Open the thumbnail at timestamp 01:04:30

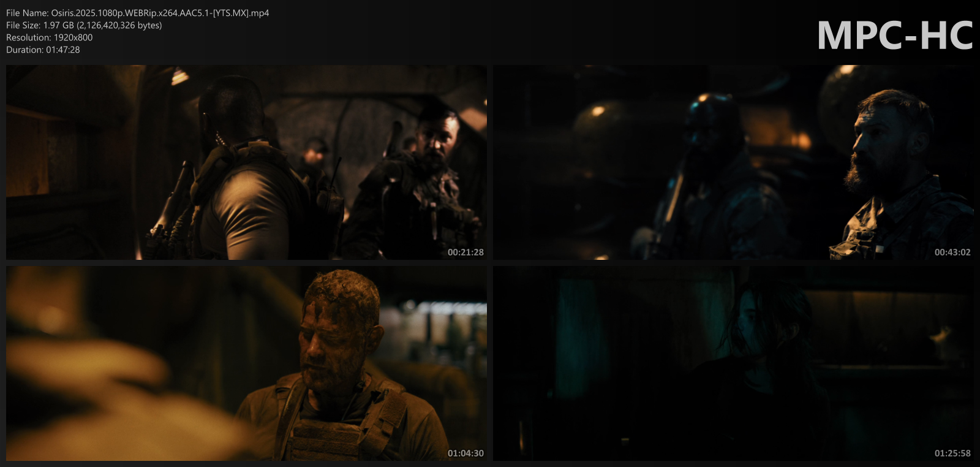coord(246,363)
